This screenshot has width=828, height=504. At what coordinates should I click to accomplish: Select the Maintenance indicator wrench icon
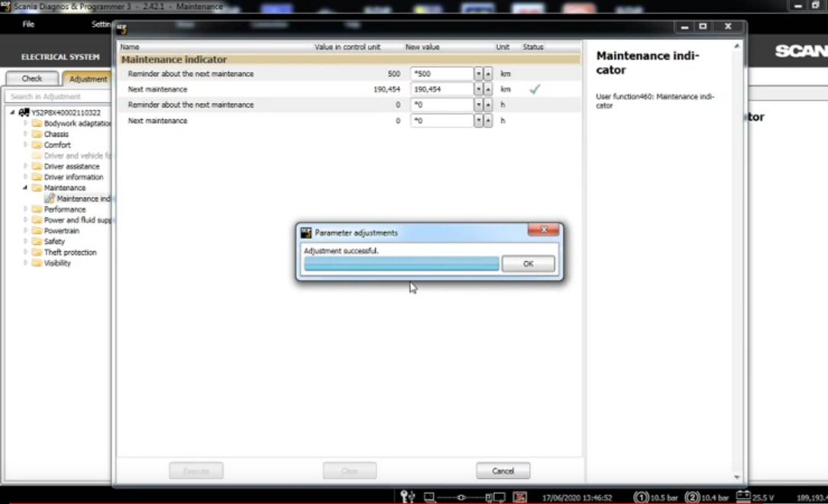pos(50,199)
